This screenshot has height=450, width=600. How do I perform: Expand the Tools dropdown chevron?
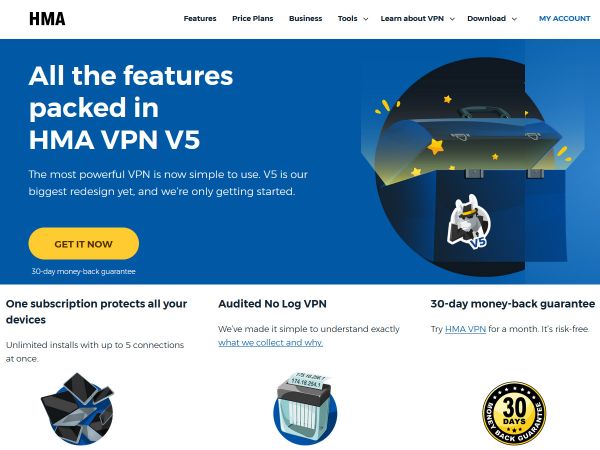tap(366, 19)
